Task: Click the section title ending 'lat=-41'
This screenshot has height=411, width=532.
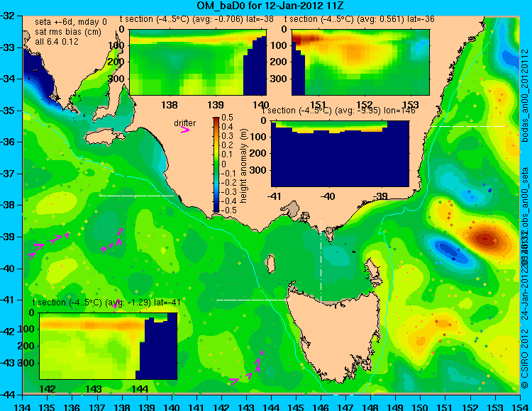Action: point(106,303)
